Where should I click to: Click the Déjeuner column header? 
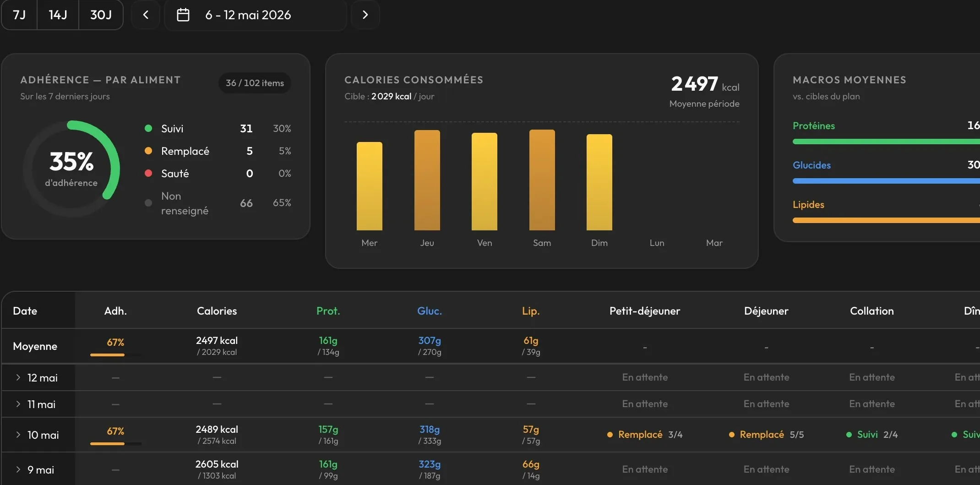[767, 311]
